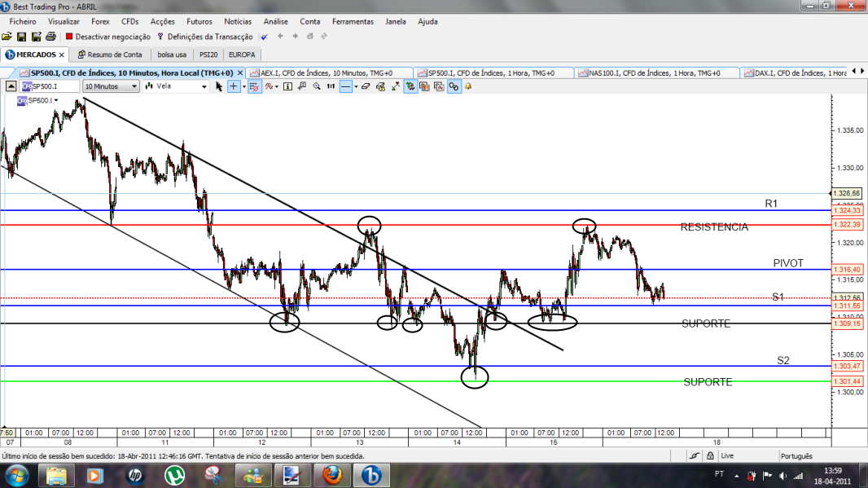868x488 pixels.
Task: Toggle the link charts chain icon
Action: click(454, 86)
